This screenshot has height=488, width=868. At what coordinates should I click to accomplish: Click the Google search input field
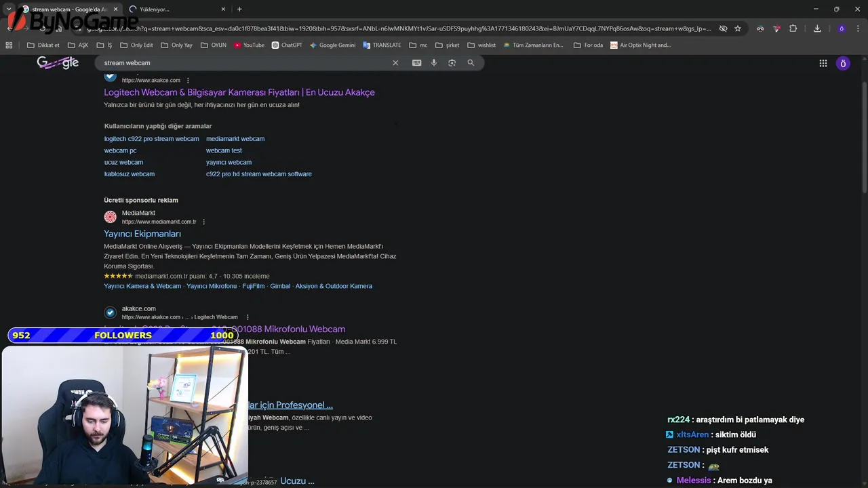(x=244, y=63)
